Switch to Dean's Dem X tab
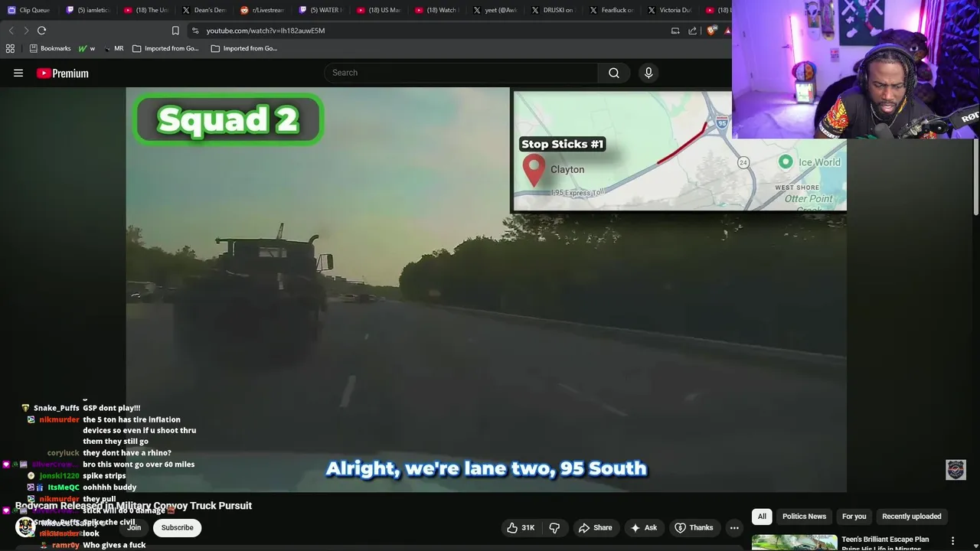The width and height of the screenshot is (980, 551). pos(204,10)
